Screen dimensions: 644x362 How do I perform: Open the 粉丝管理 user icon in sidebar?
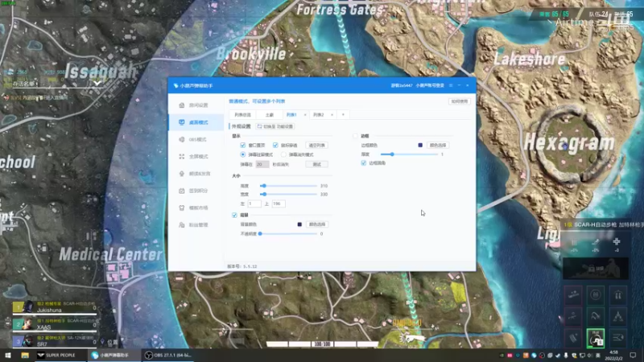point(182,225)
